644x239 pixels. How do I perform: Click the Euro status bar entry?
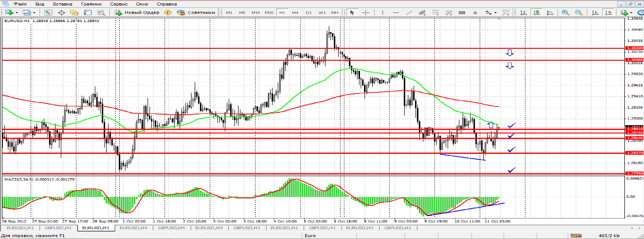(310, 235)
